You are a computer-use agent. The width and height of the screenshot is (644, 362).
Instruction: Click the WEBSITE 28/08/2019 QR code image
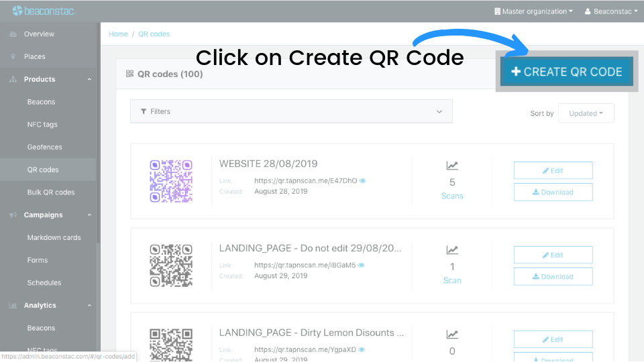tap(171, 181)
